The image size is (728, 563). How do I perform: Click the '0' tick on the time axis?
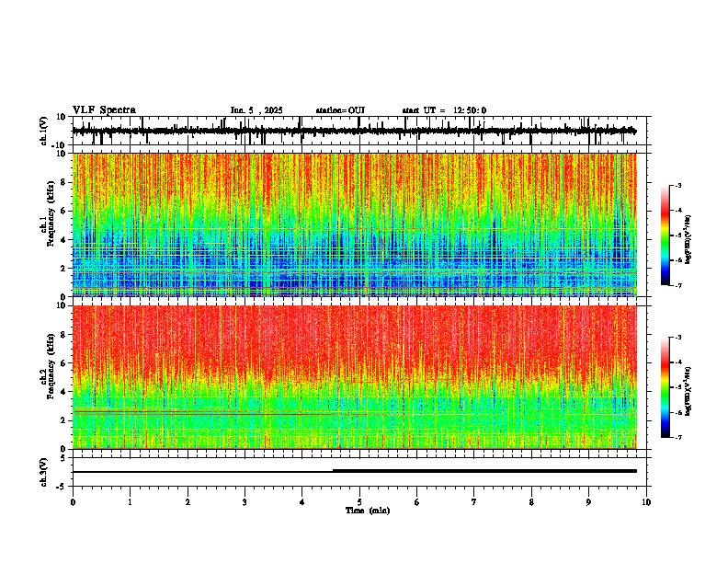(73, 502)
